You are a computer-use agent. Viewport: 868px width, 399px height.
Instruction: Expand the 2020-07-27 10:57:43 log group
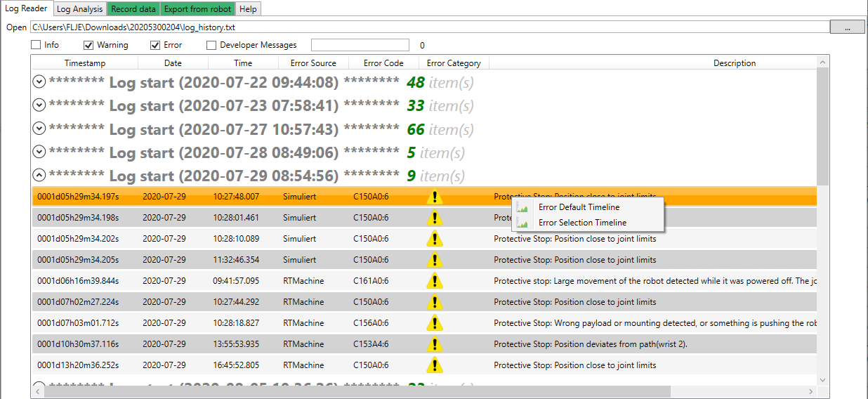[x=39, y=129]
